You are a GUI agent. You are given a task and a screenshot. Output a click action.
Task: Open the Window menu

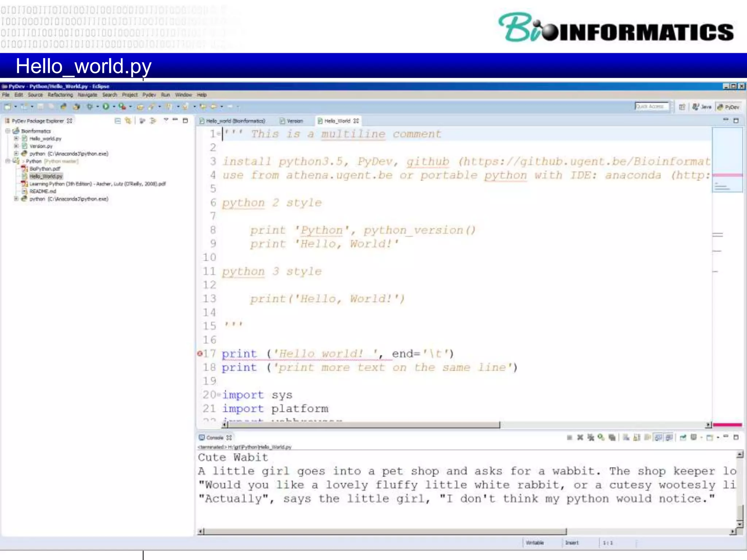tap(183, 95)
